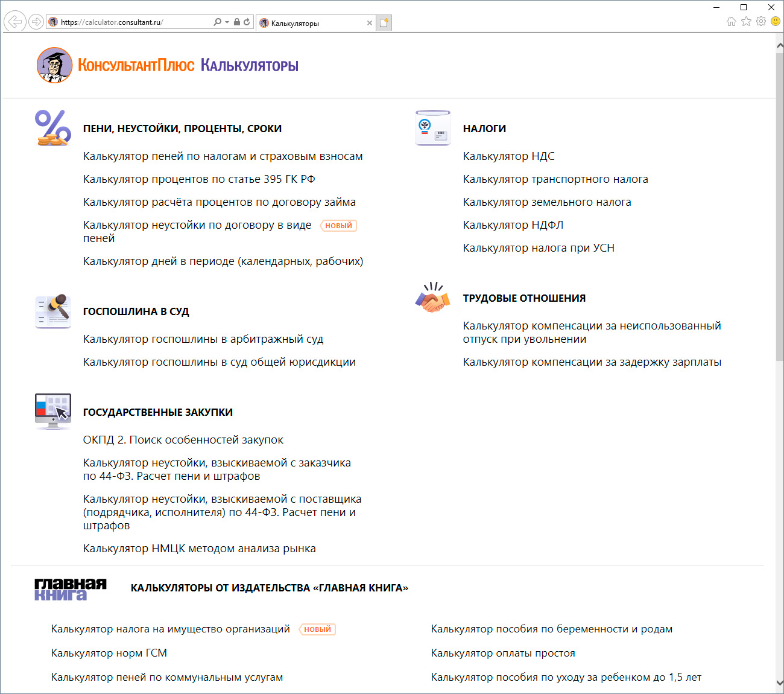784x694 pixels.
Task: Click the search magnifier in address bar
Action: (217, 22)
